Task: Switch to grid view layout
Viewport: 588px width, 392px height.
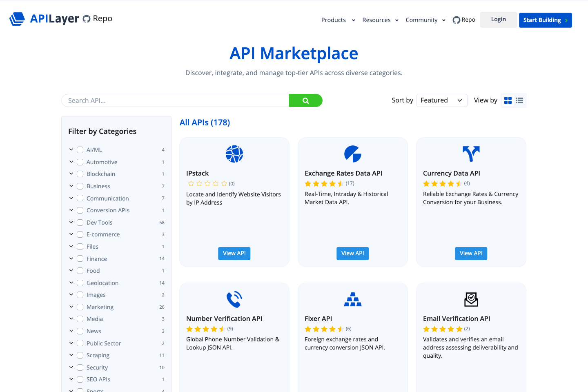Action: tap(508, 100)
